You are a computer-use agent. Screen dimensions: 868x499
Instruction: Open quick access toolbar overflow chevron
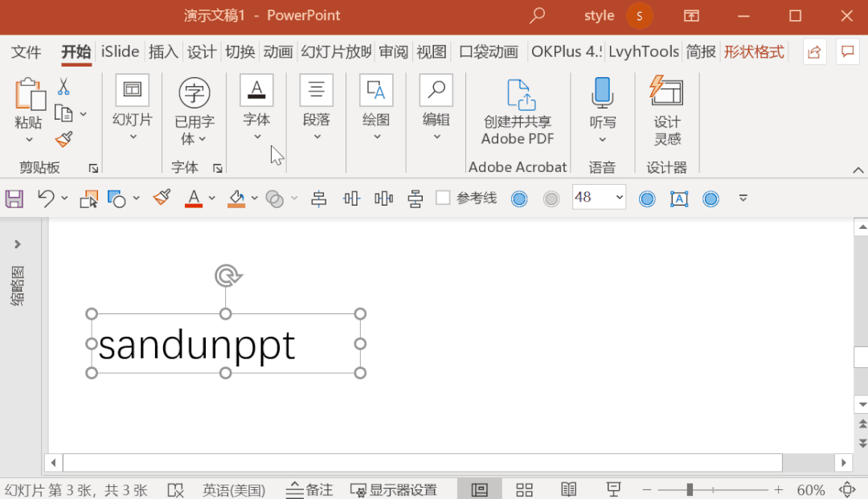click(743, 198)
